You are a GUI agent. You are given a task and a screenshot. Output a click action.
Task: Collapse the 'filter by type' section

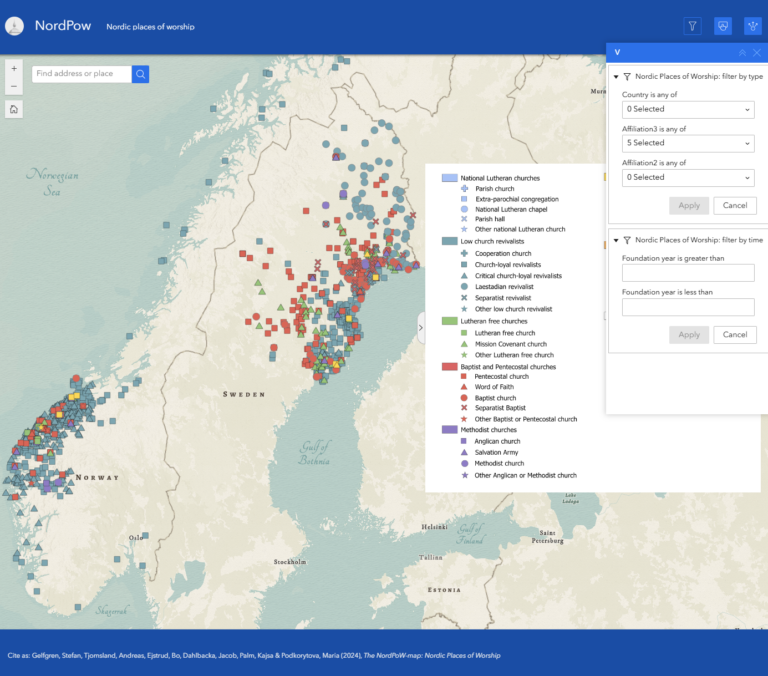(x=616, y=76)
